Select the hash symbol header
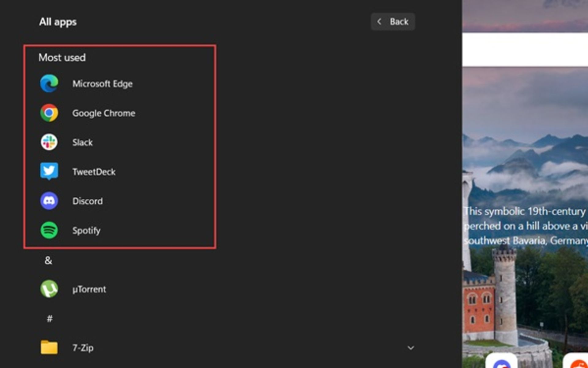This screenshot has width=588, height=368. [x=49, y=319]
